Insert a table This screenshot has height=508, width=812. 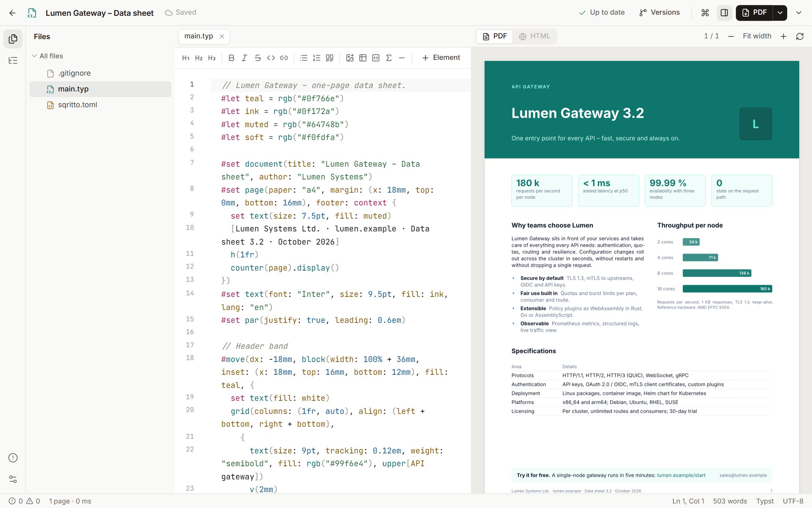pyautogui.click(x=363, y=58)
